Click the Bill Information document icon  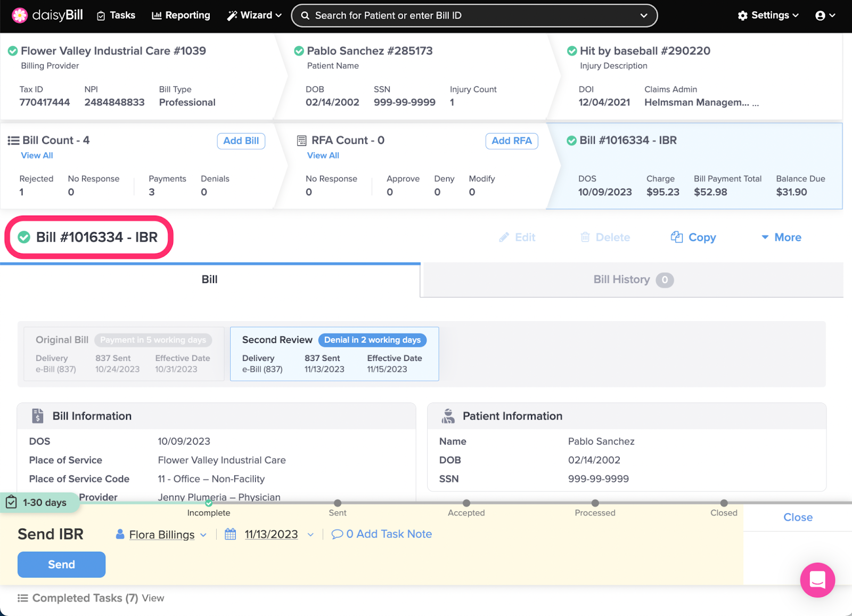(37, 416)
